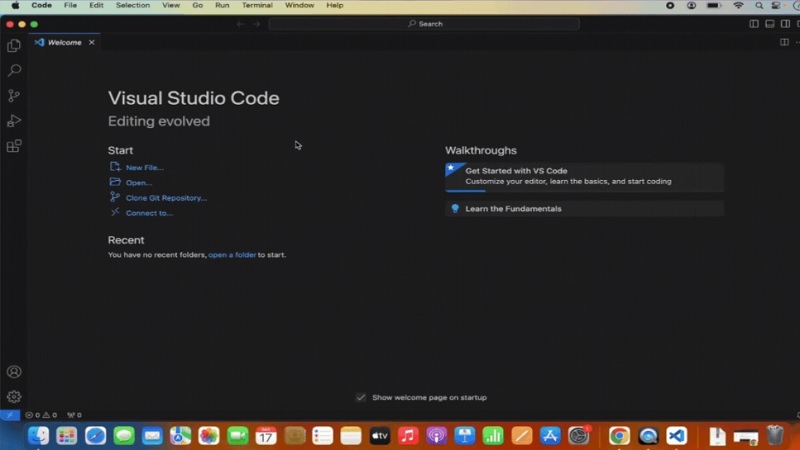Click the 'open a folder' link

click(x=232, y=255)
